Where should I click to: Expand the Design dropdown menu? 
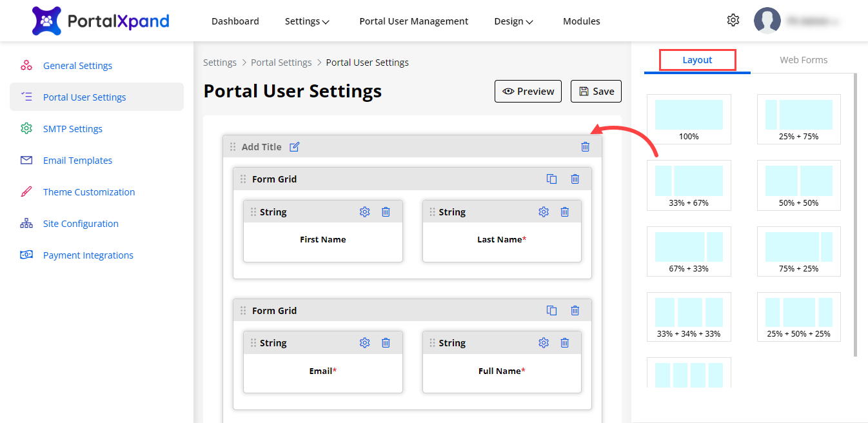(513, 21)
